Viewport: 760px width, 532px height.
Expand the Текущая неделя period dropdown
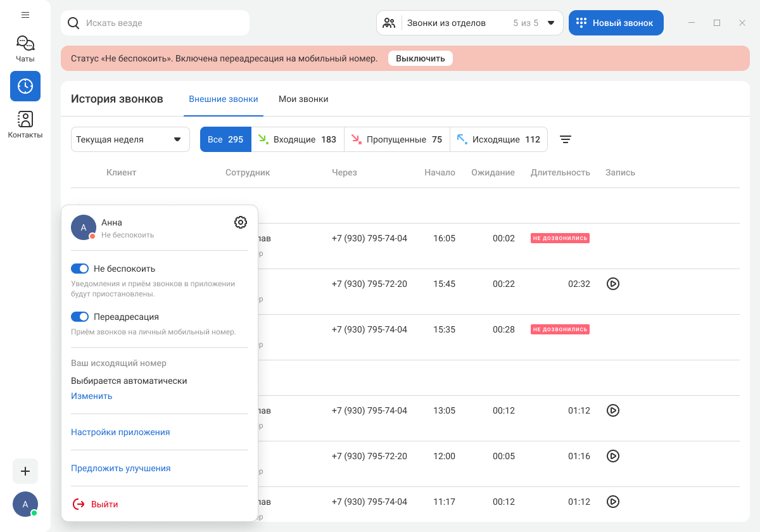click(130, 139)
